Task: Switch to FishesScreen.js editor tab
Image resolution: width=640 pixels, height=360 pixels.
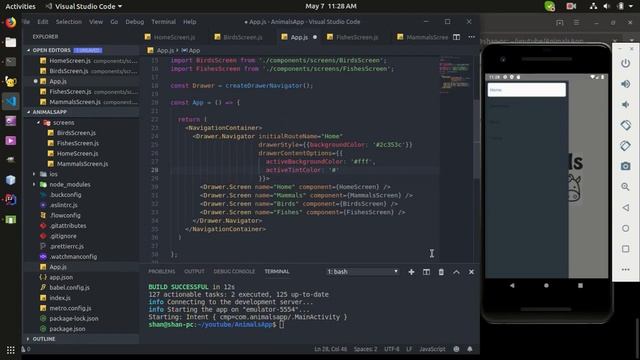Action: click(357, 37)
